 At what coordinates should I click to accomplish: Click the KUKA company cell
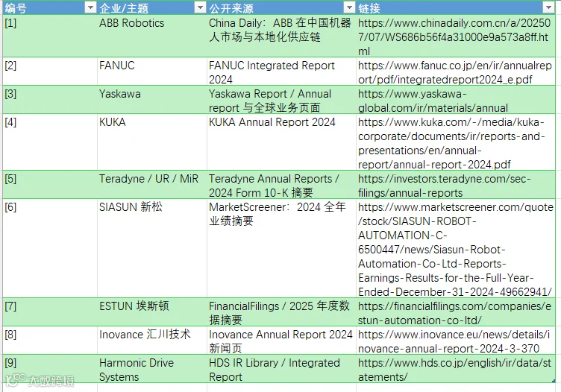tap(151, 142)
